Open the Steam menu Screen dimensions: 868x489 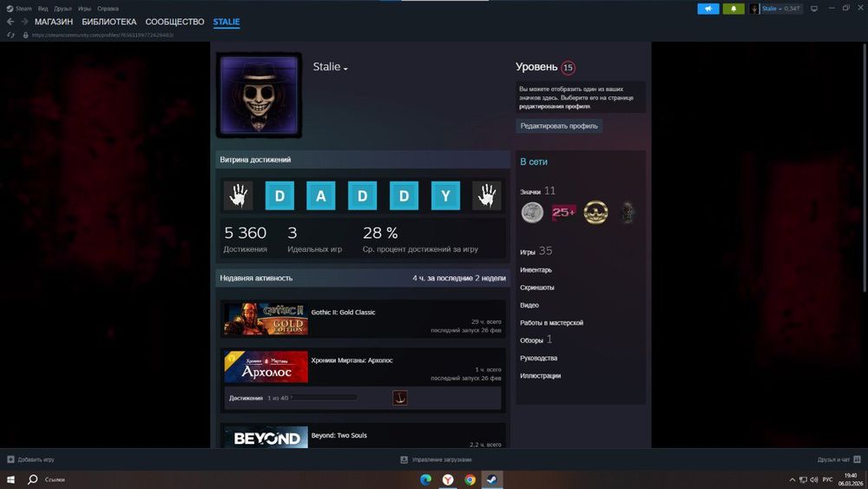click(23, 9)
